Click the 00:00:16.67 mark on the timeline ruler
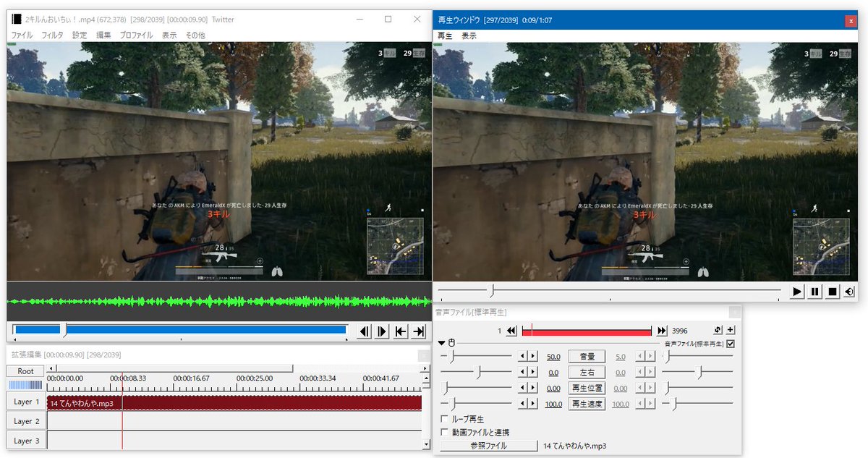Screen dimensions: 868x458 [192, 378]
